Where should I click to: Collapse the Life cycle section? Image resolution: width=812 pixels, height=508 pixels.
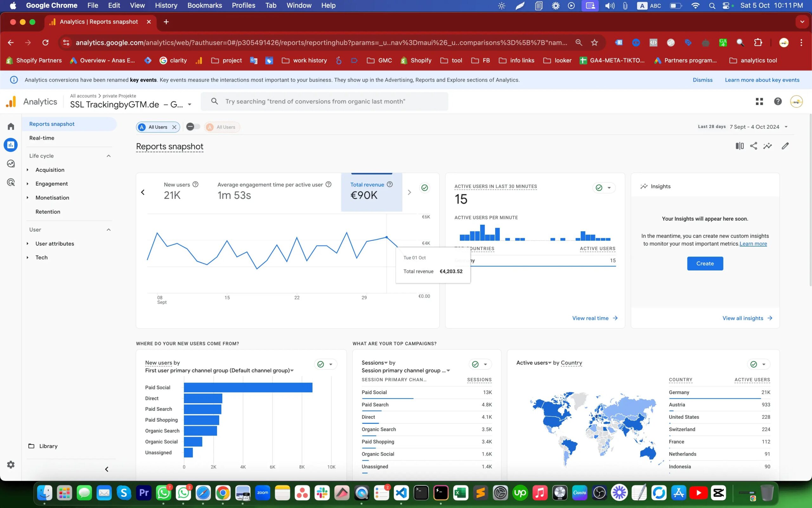pos(108,156)
